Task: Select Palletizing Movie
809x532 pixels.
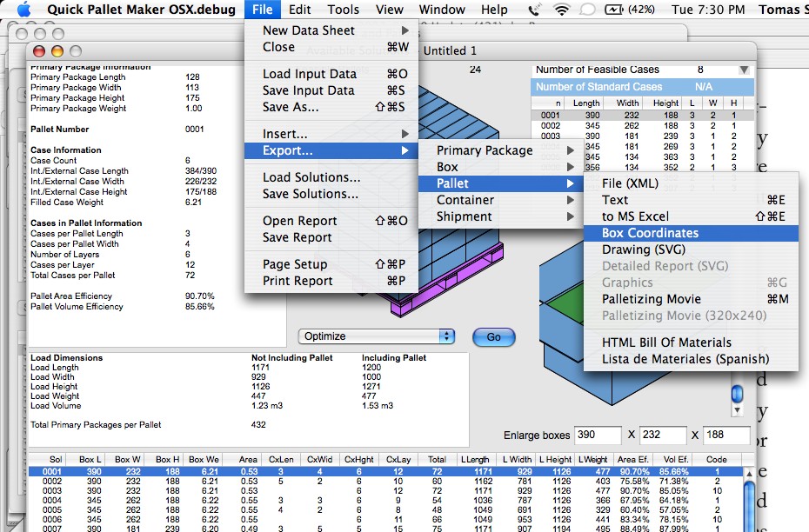Action: pos(691,299)
